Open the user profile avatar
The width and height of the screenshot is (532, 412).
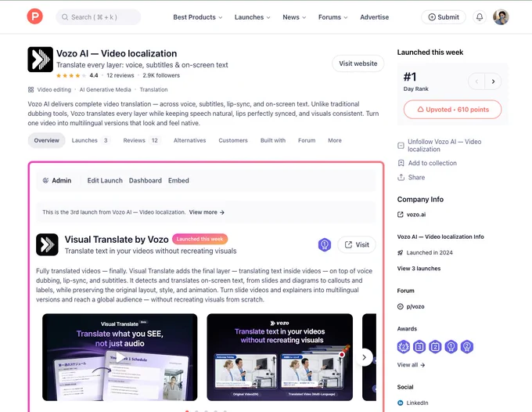click(x=501, y=17)
